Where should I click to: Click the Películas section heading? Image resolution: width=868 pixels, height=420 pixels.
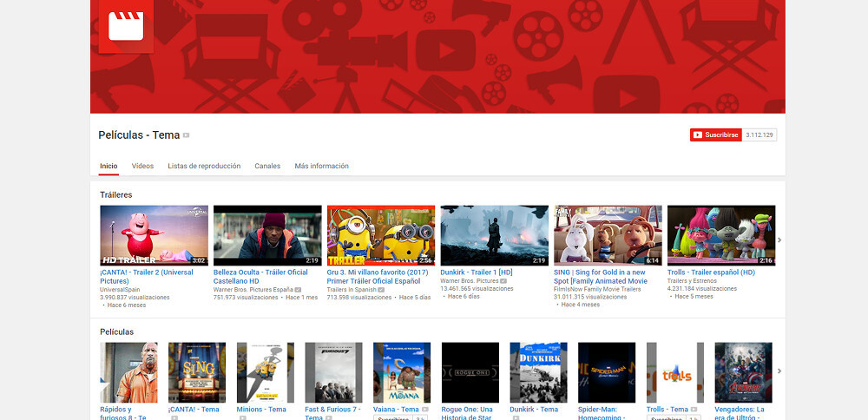(117, 332)
